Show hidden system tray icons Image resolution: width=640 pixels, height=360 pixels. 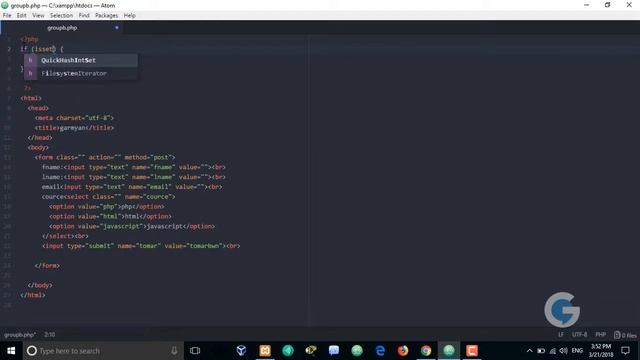tap(529, 351)
